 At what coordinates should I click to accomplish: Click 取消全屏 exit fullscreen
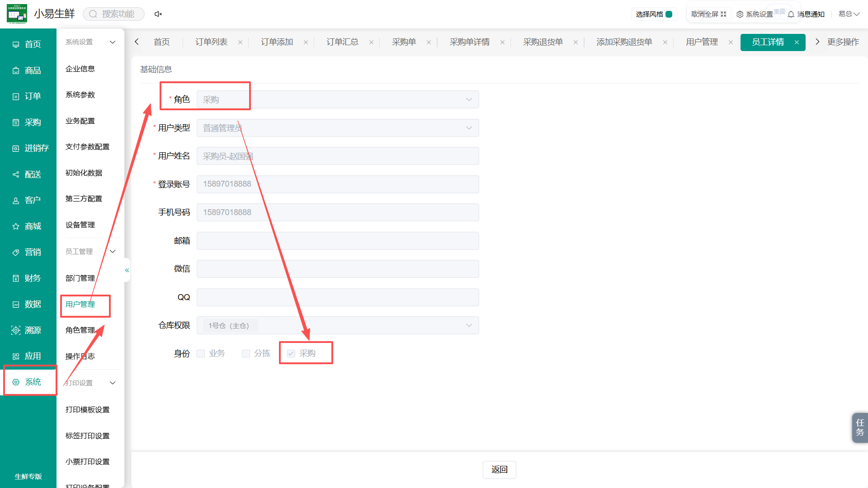click(x=708, y=14)
